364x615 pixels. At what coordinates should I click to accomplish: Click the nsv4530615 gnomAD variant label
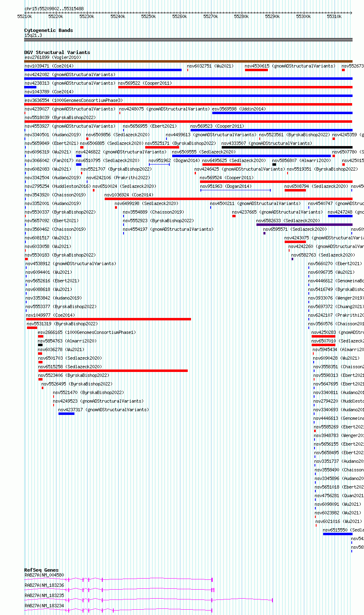290,66
